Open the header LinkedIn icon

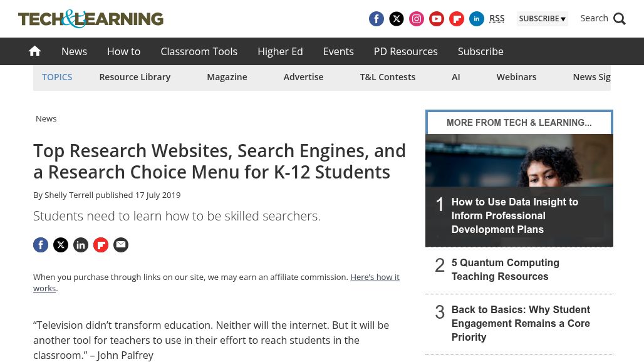point(477,19)
